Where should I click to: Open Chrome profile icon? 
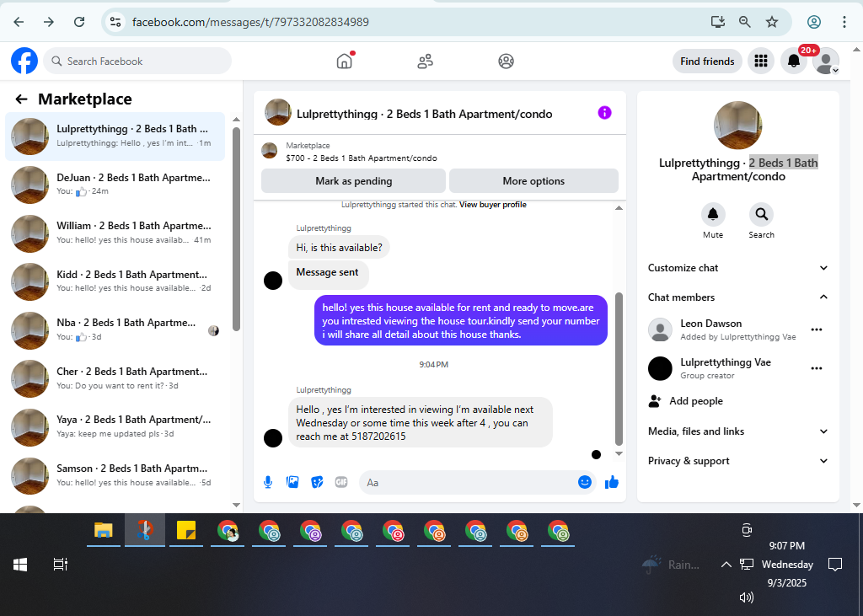tap(814, 22)
